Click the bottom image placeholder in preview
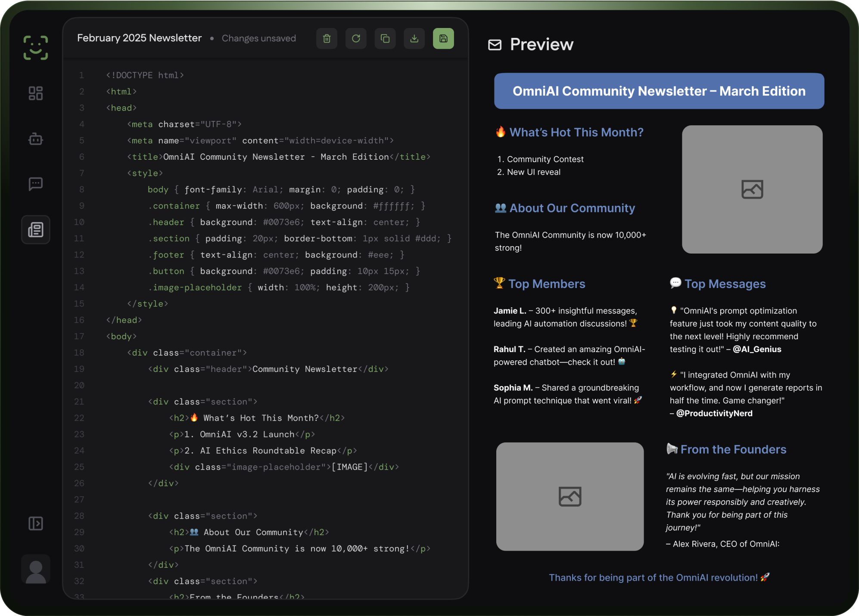Screen dimensions: 859x616 pyautogui.click(x=570, y=496)
